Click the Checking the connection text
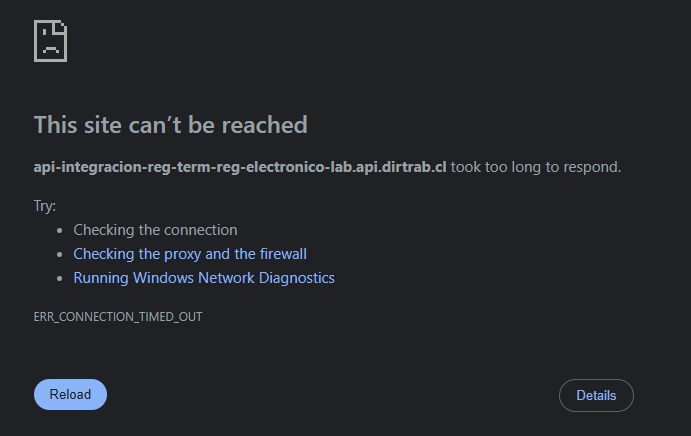This screenshot has width=691, height=436. pyautogui.click(x=155, y=230)
